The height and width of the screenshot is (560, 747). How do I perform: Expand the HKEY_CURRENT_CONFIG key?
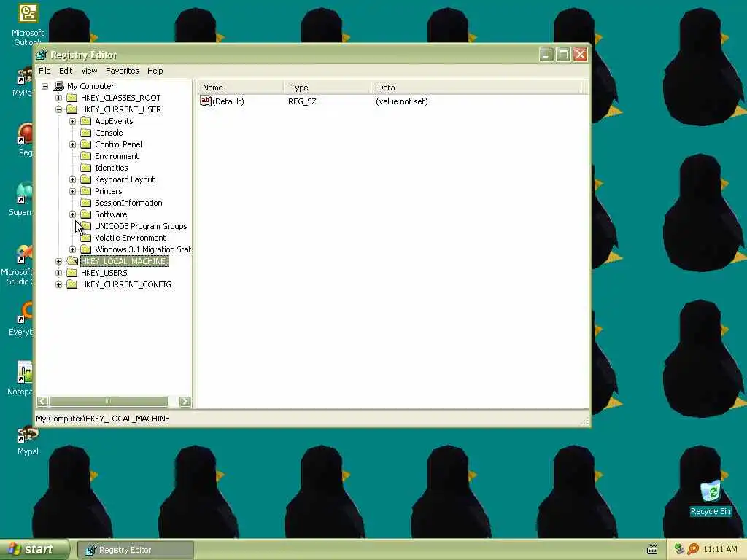click(58, 284)
